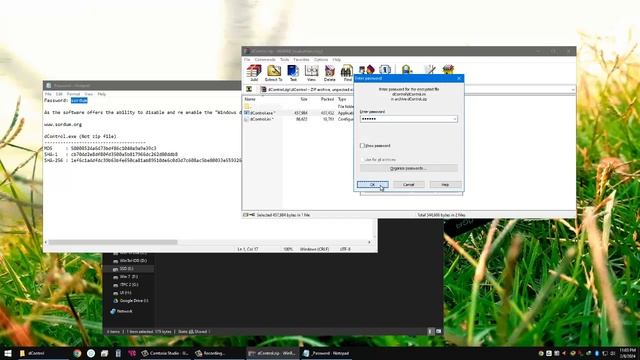
Task: Click the www.sordum.org line in Notepad
Action: (x=63, y=124)
